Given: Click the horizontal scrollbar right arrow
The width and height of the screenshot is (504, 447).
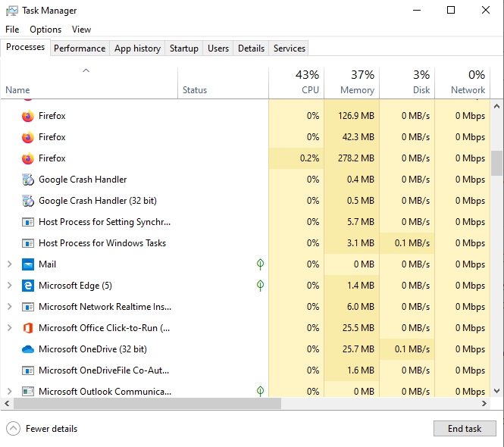Looking at the screenshot, I should 484,403.
